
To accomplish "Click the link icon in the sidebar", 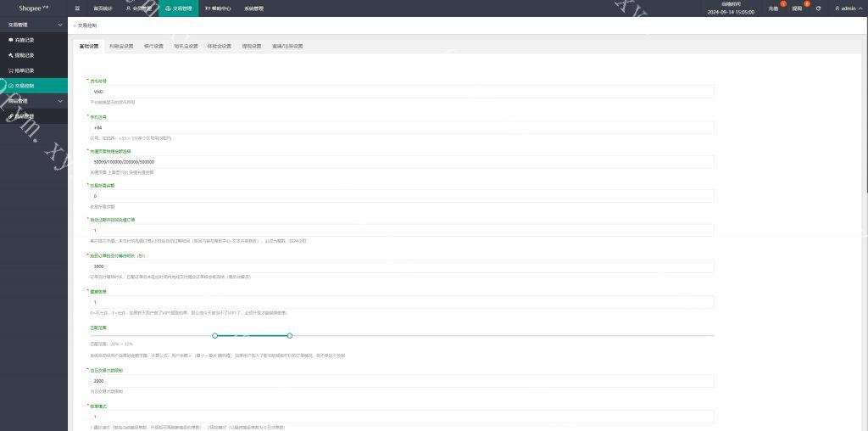I will [10, 116].
